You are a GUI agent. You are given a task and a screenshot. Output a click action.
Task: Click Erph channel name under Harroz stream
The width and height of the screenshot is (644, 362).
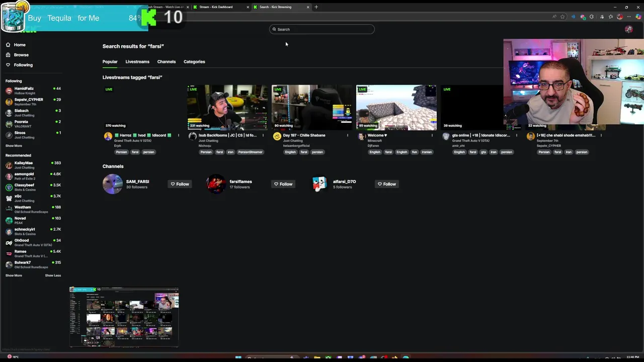(x=117, y=146)
